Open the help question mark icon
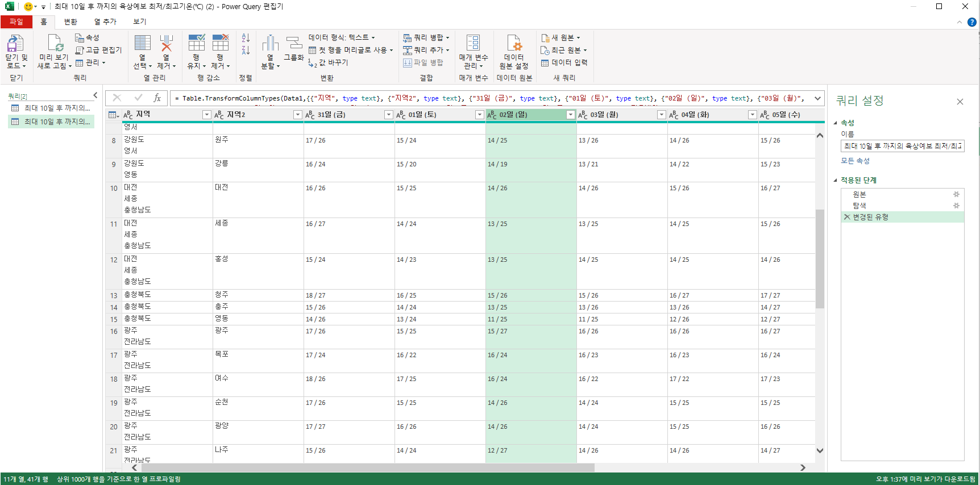 [972, 22]
